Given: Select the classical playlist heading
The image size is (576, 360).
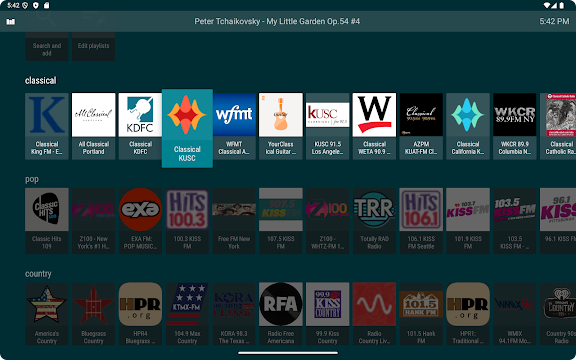Looking at the screenshot, I should [x=40, y=80].
